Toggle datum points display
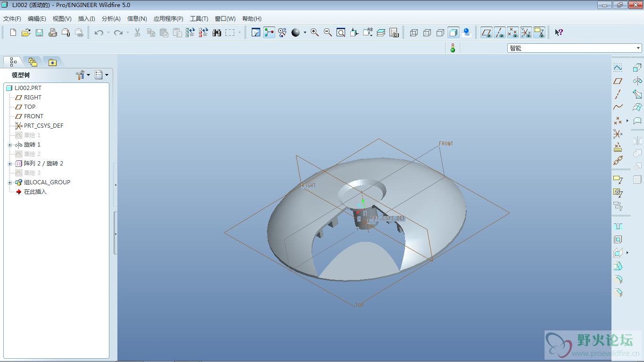This screenshot has width=644, height=362. click(513, 33)
